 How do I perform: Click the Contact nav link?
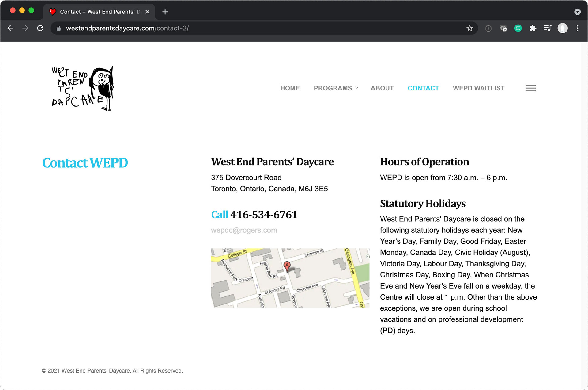[423, 88]
